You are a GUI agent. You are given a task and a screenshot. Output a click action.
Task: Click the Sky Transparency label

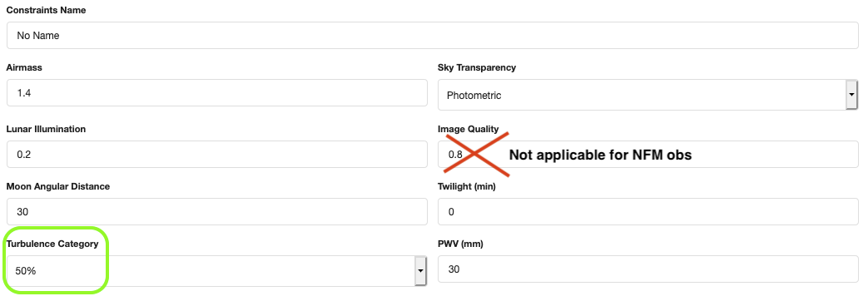point(477,67)
